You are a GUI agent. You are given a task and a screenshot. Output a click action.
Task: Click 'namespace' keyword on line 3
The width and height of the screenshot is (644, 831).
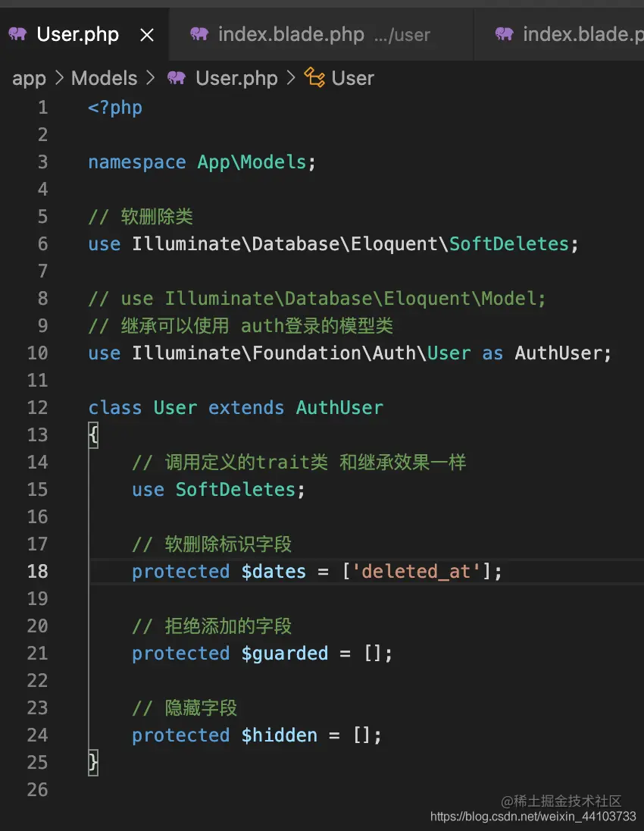[137, 162]
